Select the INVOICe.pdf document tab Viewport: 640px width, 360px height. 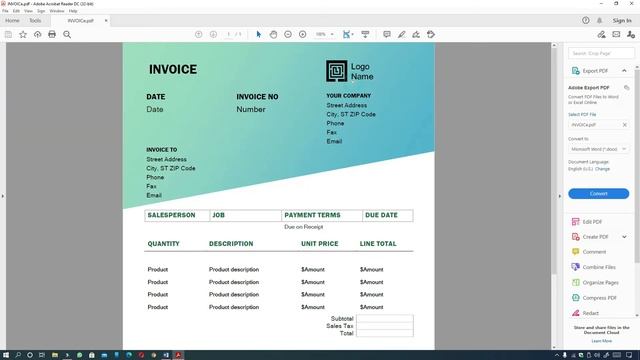coord(80,20)
